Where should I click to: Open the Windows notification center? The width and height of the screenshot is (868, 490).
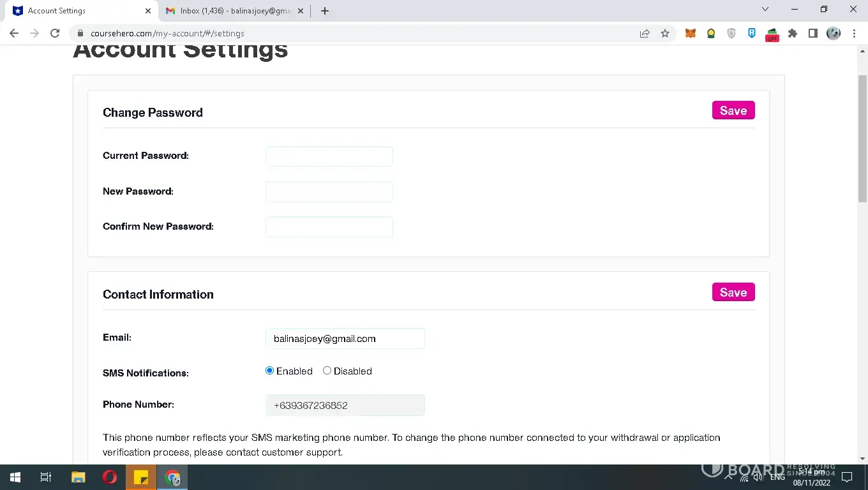(847, 477)
